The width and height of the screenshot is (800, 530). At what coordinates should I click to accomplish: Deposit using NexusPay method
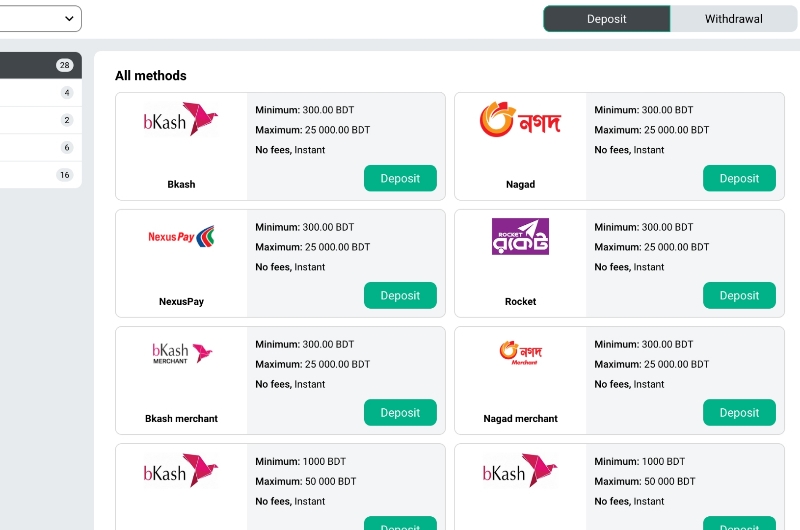tap(400, 295)
